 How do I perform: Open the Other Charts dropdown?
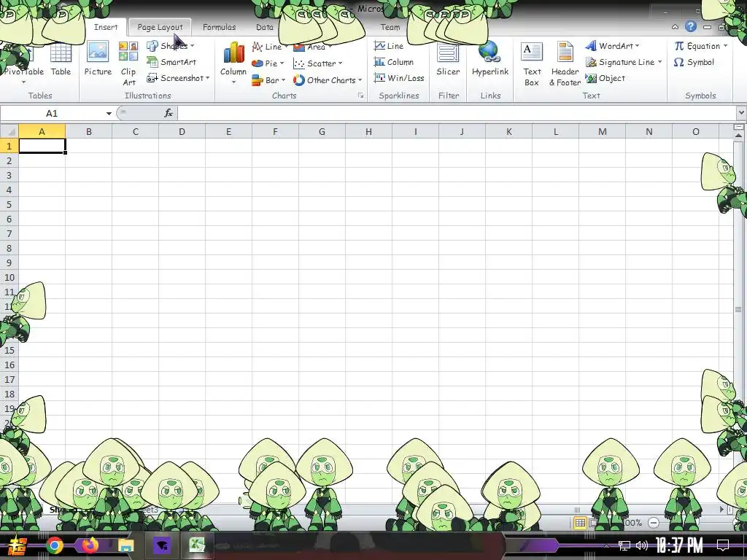click(x=328, y=80)
